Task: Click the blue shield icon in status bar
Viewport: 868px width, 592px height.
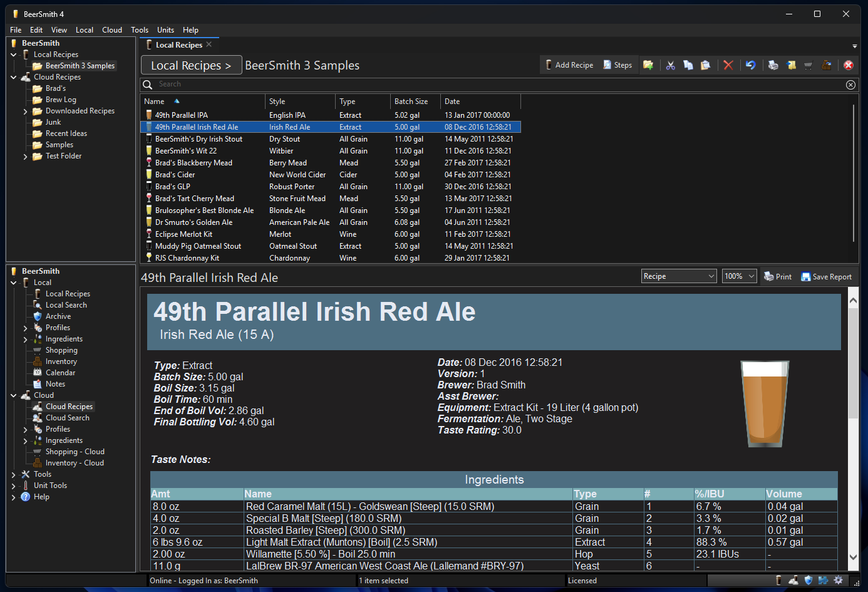Action: (x=808, y=580)
